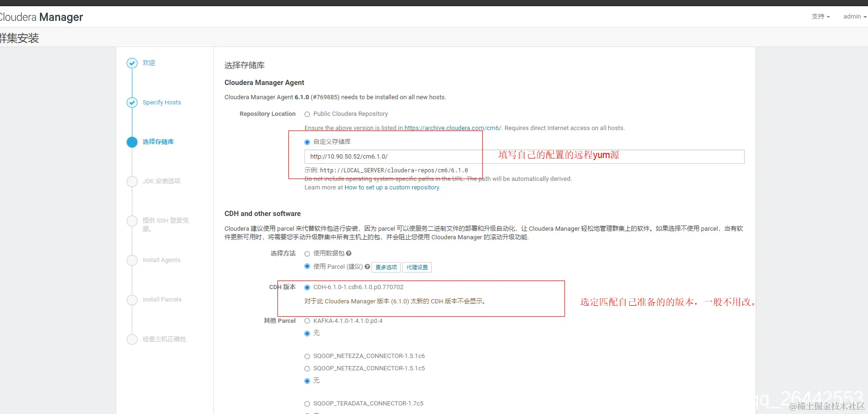868x414 pixels.
Task: Select SQOOP_NETEZZA_CONNECTOR-1.5.1c5 radio
Action: click(x=307, y=368)
